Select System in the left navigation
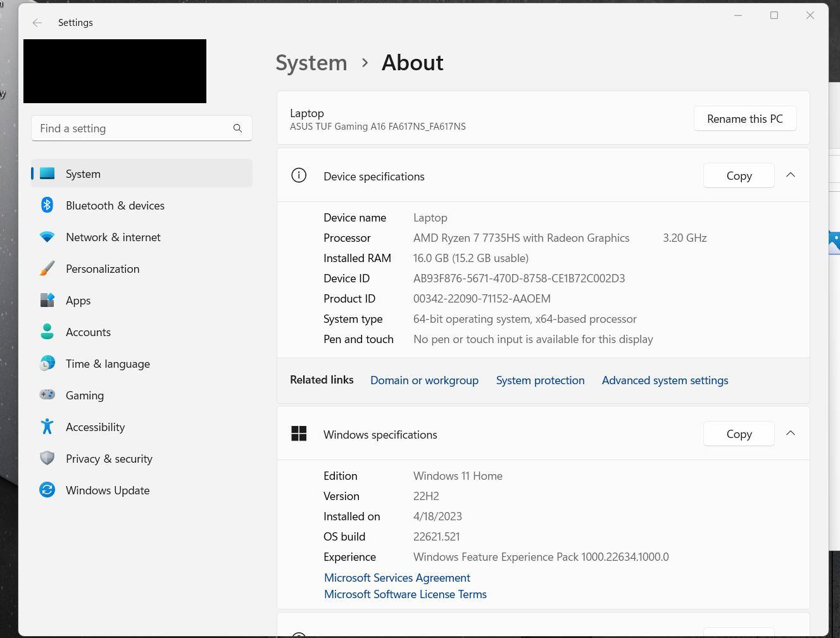The image size is (840, 638). tap(83, 174)
